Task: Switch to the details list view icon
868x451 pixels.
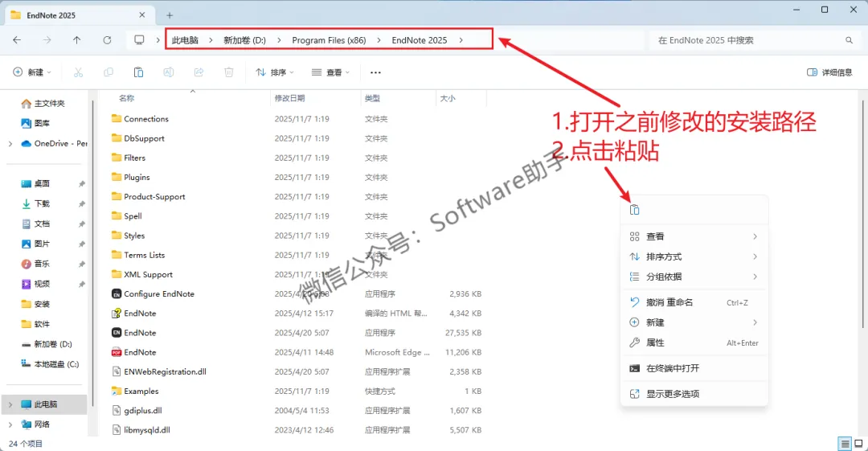Action: click(x=845, y=443)
